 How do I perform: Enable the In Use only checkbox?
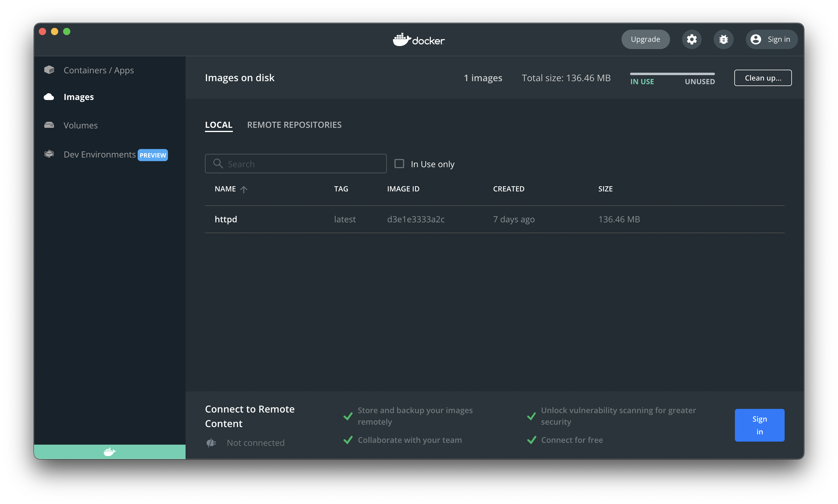pyautogui.click(x=399, y=164)
